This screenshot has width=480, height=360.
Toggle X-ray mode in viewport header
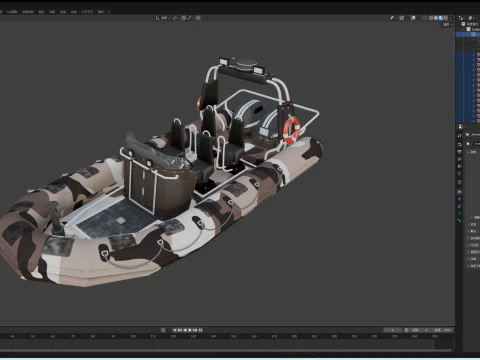point(424,18)
